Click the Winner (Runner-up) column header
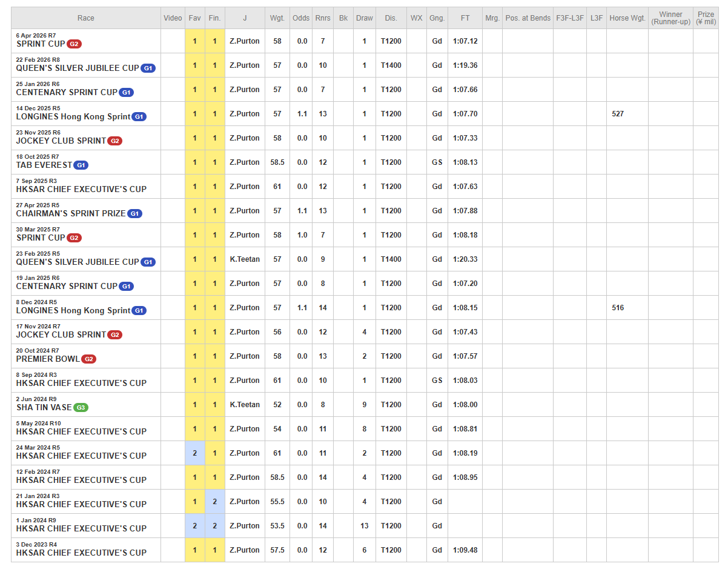The height and width of the screenshot is (572, 728). click(670, 18)
